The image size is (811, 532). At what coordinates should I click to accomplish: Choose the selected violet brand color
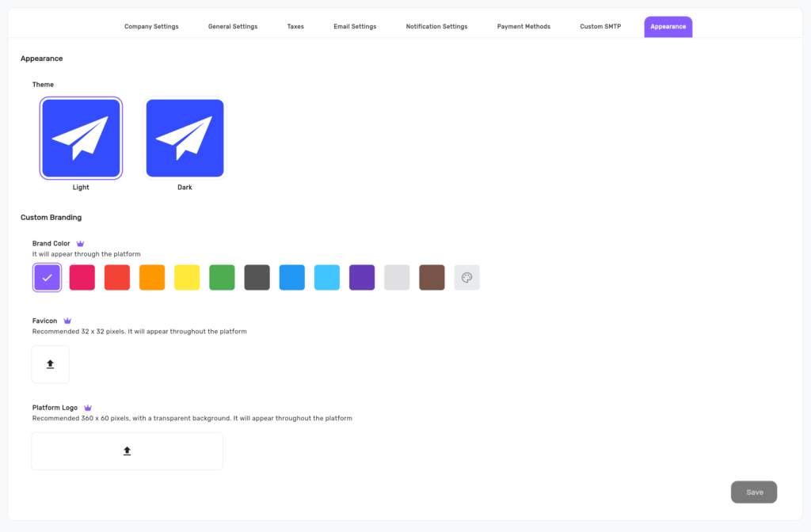point(47,278)
